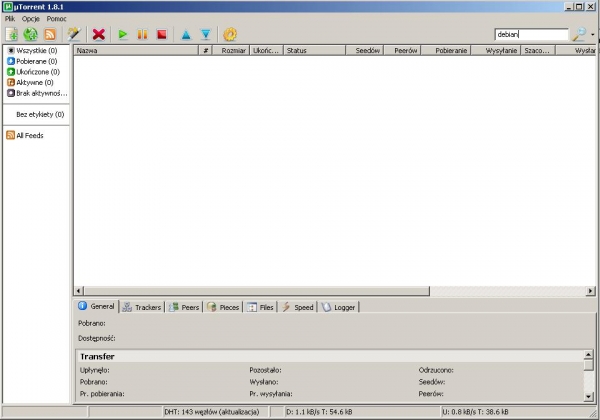This screenshot has height=420, width=600.
Task: Switch to the Trackers tab
Action: point(142,307)
